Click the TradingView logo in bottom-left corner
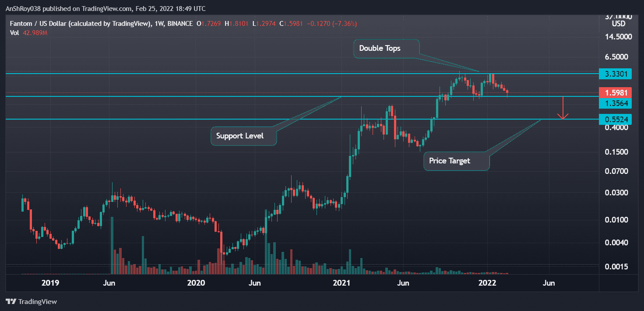Screen dimensions: 644x311 32,301
